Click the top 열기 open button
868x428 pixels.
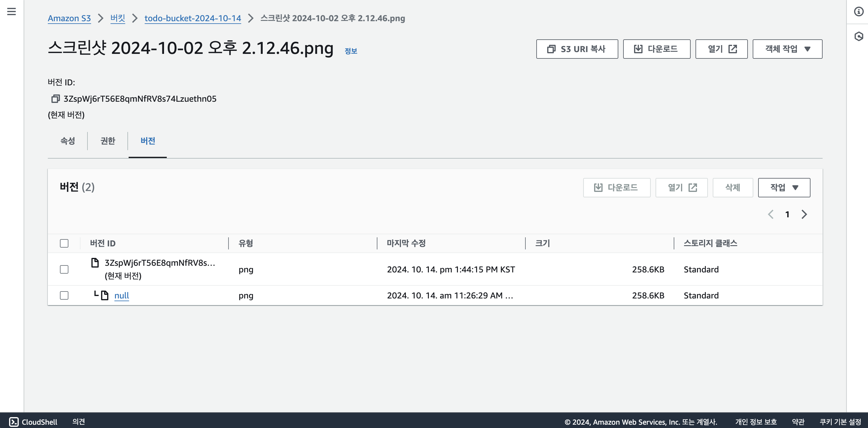pos(722,49)
